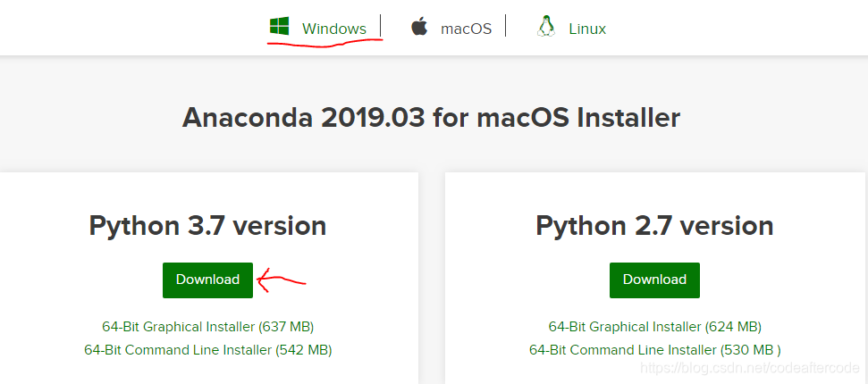Viewport: 868px width, 384px height.
Task: Click the Linux penguin icon
Action: click(x=545, y=27)
